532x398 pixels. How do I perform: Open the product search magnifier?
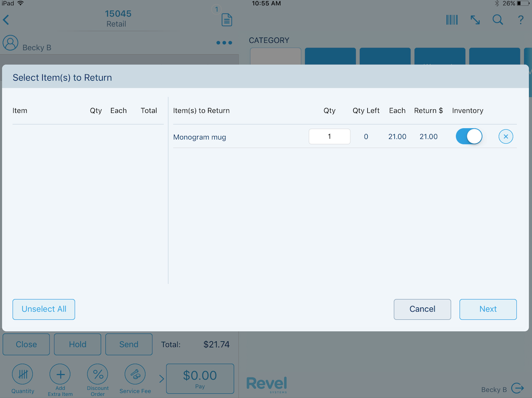[498, 20]
